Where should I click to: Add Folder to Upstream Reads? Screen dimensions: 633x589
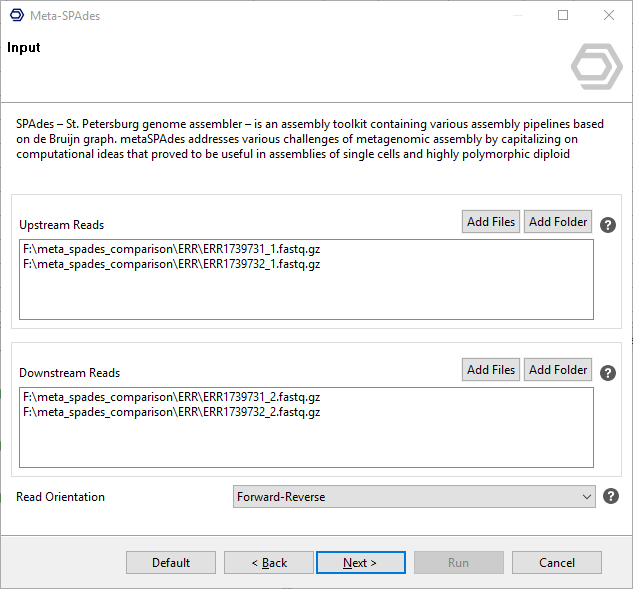(558, 222)
